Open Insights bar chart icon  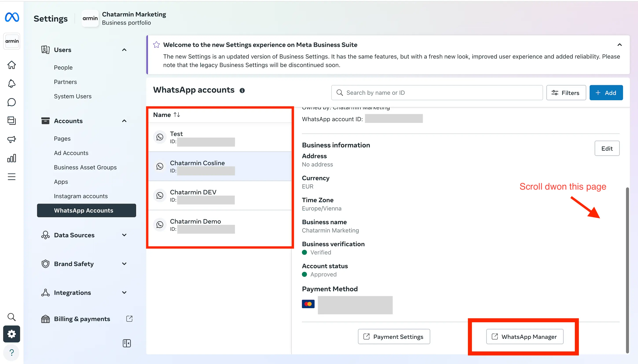tap(11, 158)
